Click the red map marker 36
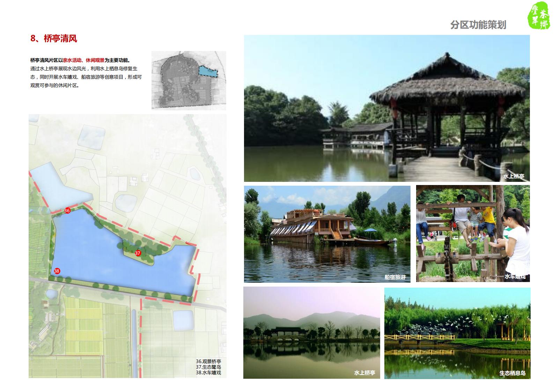 [x=67, y=210]
